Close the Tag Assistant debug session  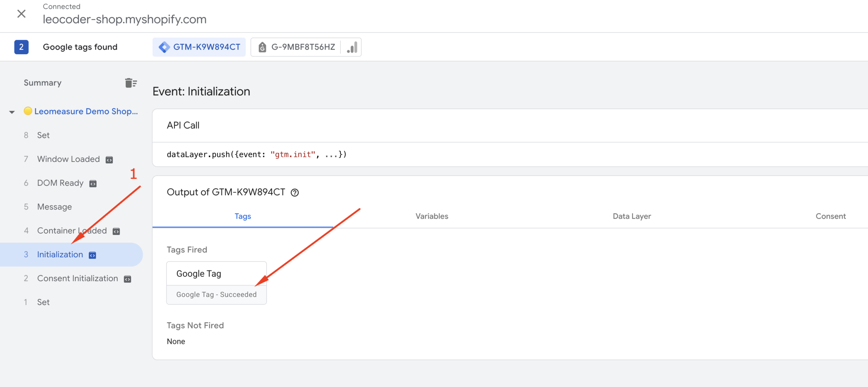21,14
